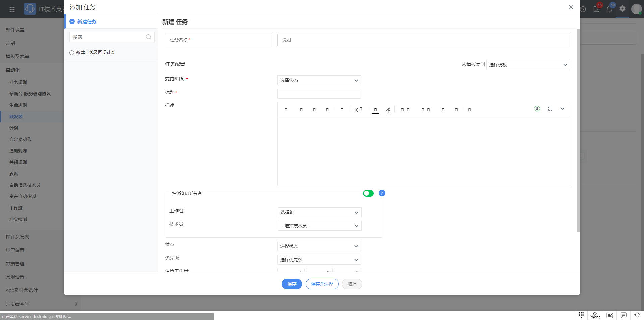Image resolution: width=644 pixels, height=320 pixels.
Task: Open 帮助台-服务级别协议 in sidebar
Action: pyautogui.click(x=30, y=94)
